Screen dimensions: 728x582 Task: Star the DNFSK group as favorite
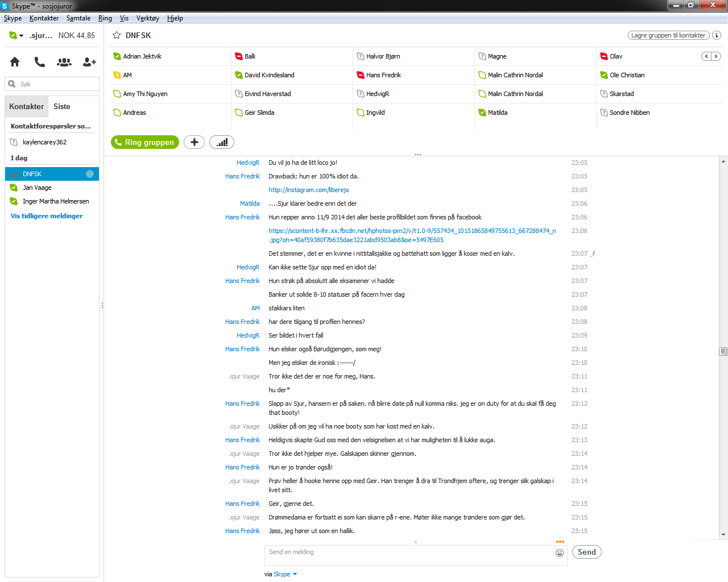pyautogui.click(x=117, y=35)
